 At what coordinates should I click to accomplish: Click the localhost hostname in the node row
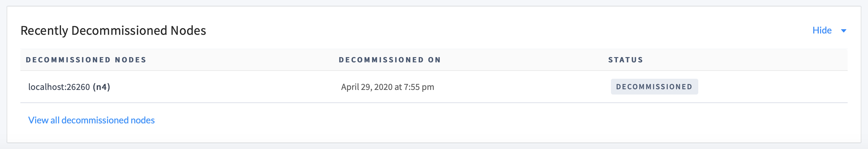[x=46, y=87]
